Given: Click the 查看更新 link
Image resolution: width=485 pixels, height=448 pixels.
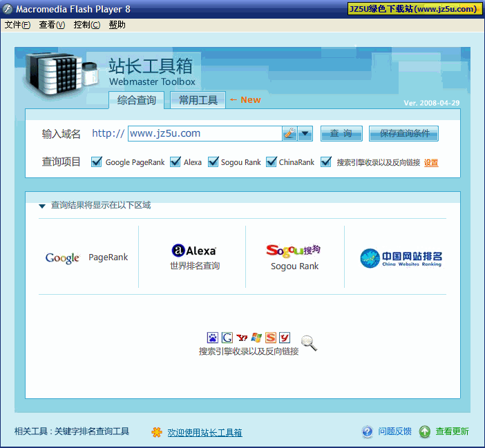Looking at the screenshot, I should [452, 431].
